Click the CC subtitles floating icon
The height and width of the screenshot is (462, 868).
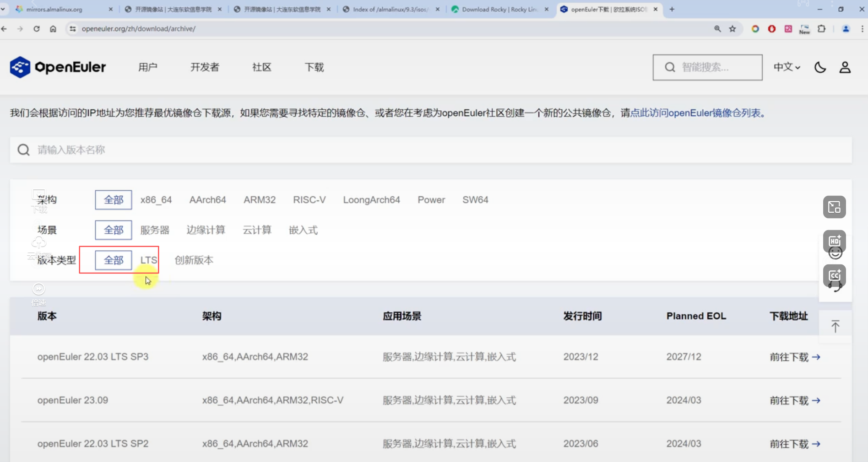834,275
